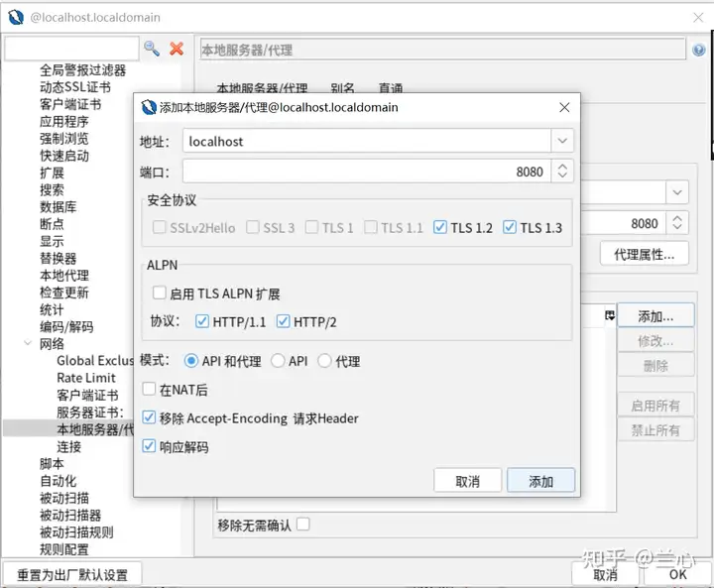Image resolution: width=714 pixels, height=588 pixels.
Task: Select '显示' tree item
Action: tap(52, 241)
